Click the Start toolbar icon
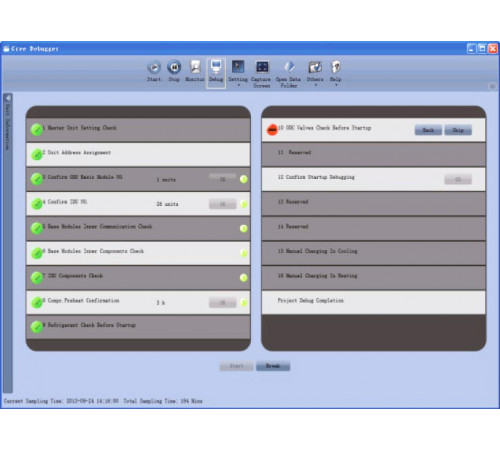This screenshot has height=450, width=500. [x=154, y=68]
